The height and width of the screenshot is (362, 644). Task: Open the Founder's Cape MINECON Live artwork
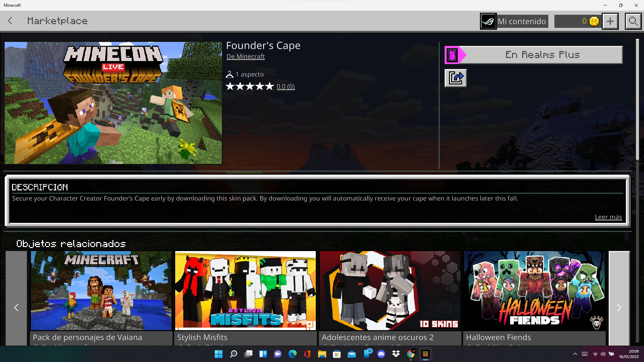coord(113,103)
